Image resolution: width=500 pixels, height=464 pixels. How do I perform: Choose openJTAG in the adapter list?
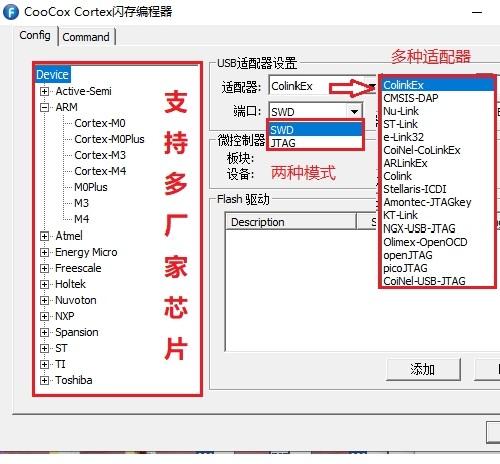(437, 255)
